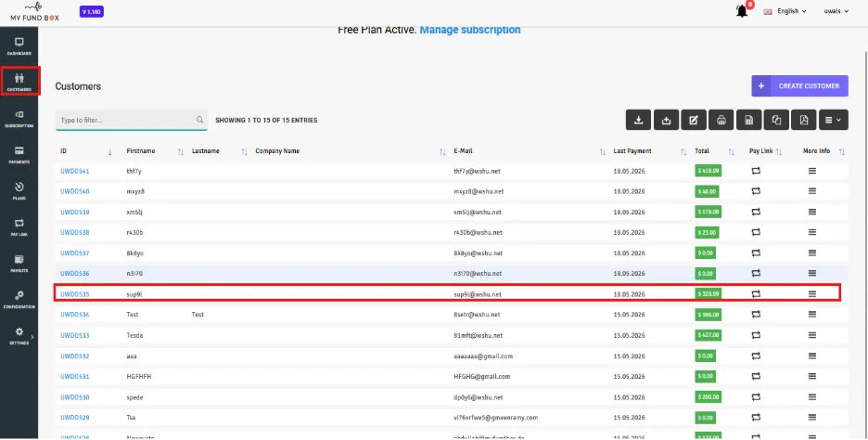Open the Dashboard sidebar item
The height and width of the screenshot is (440, 868).
pos(19,46)
